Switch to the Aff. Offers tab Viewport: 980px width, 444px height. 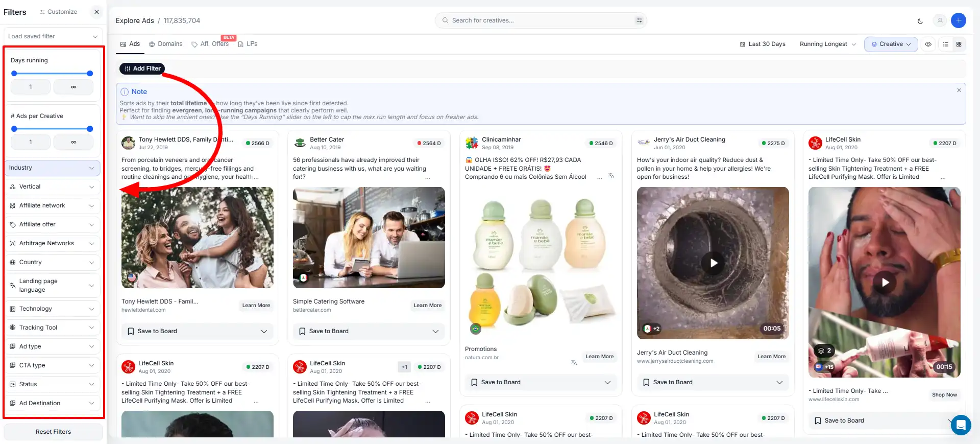(210, 44)
